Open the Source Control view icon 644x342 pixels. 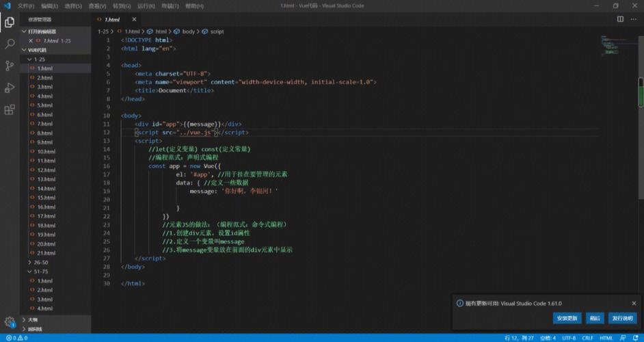[x=10, y=66]
